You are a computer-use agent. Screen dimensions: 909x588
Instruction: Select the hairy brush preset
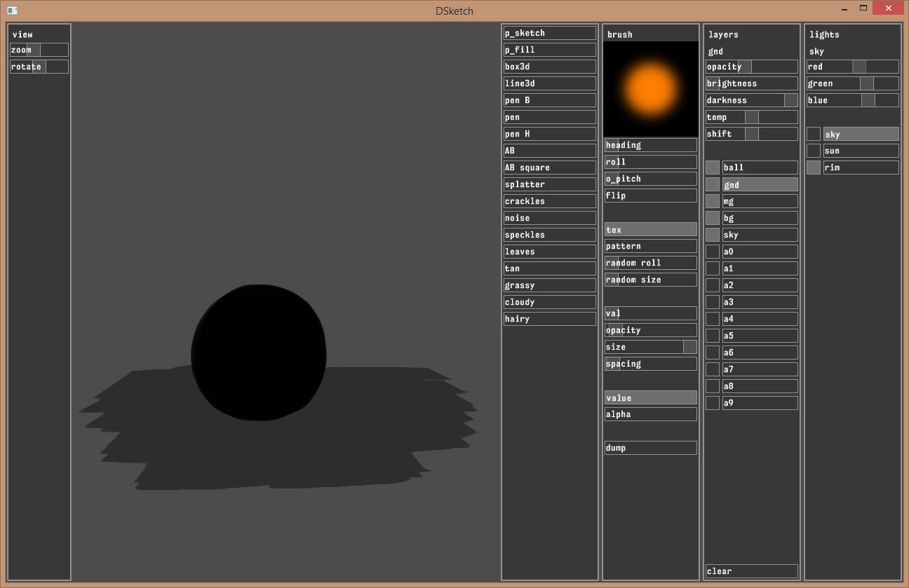549,319
